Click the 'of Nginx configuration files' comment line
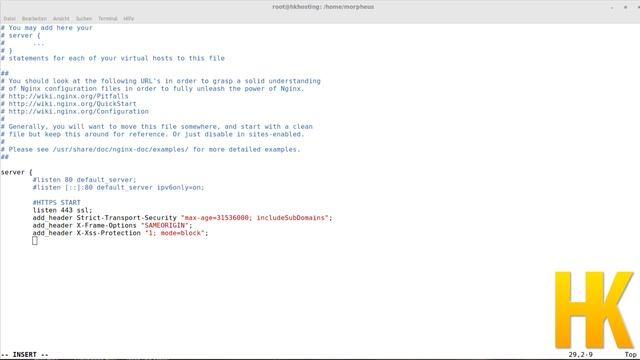The height and width of the screenshot is (360, 640). [153, 89]
